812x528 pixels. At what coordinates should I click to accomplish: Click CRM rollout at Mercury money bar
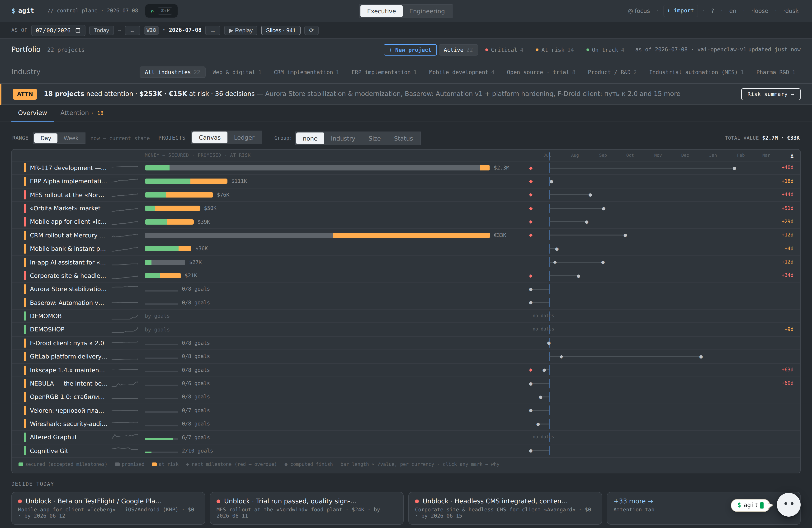click(x=317, y=235)
